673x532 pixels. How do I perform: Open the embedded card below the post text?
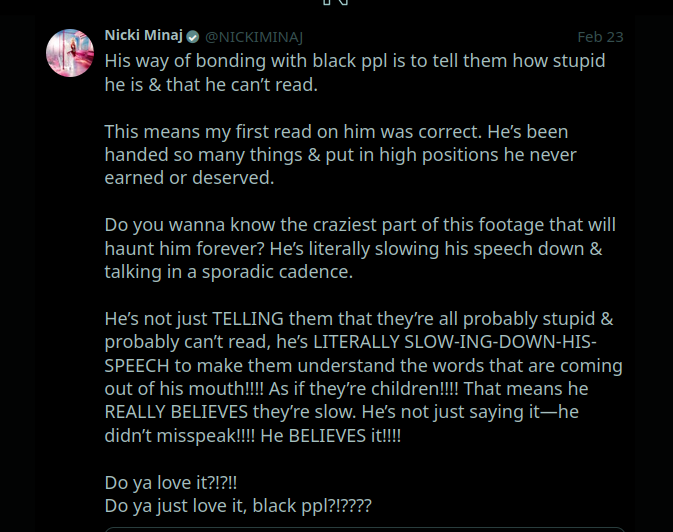pos(365,528)
